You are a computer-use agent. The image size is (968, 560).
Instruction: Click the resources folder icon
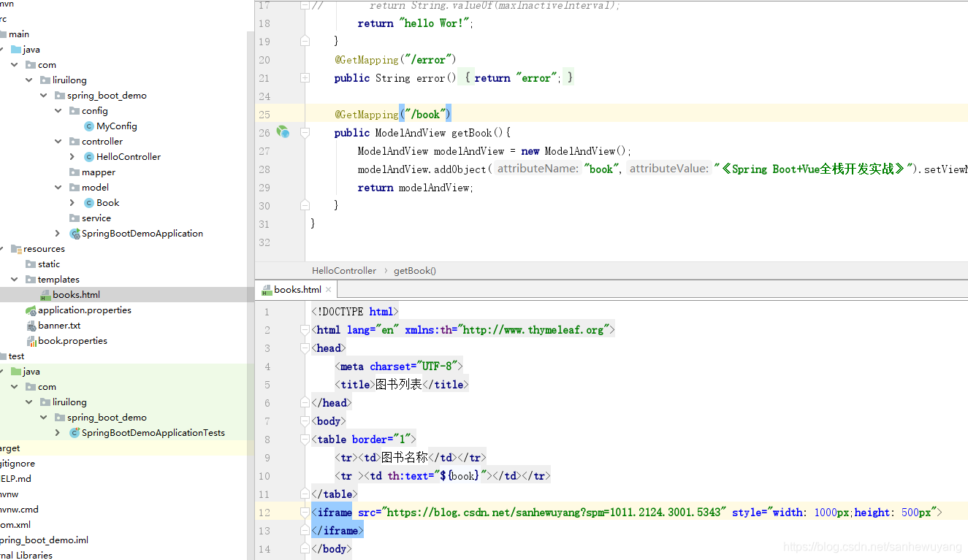point(16,249)
